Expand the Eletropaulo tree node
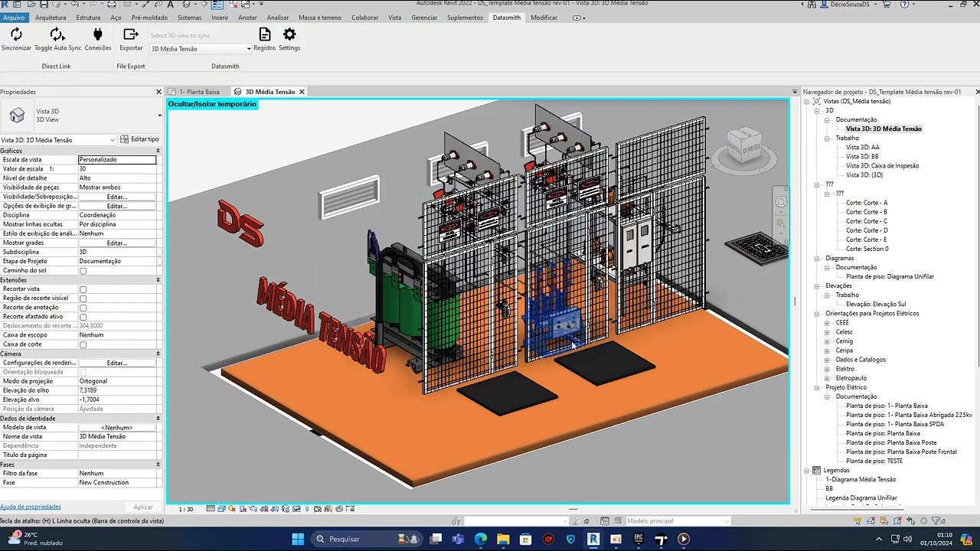980x551 pixels. tap(827, 378)
